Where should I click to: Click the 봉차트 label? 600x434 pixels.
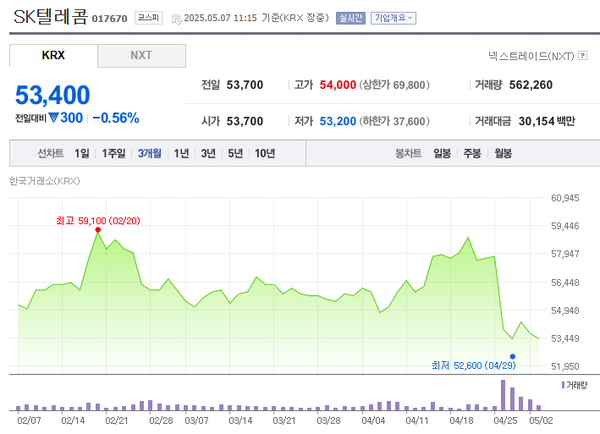click(408, 153)
